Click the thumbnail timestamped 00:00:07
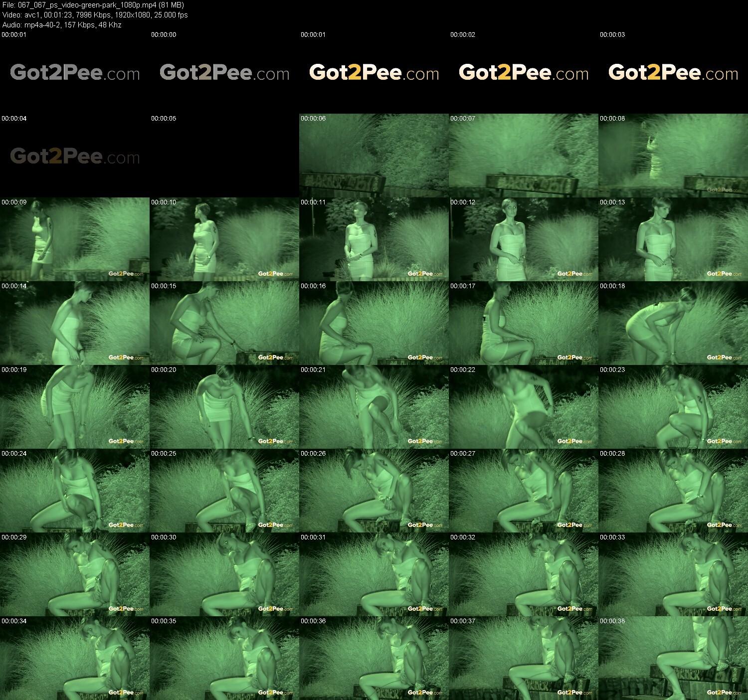The image size is (748, 700). pyautogui.click(x=524, y=156)
